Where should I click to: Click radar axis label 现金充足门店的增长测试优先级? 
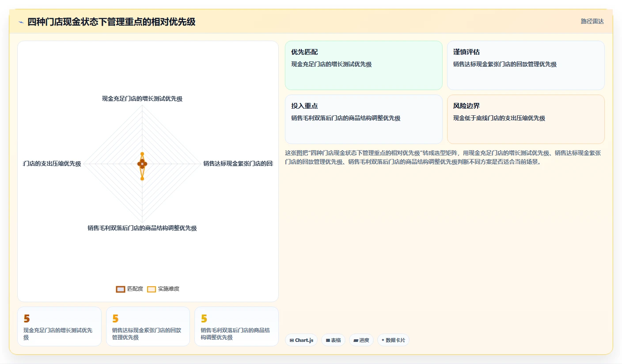click(x=142, y=99)
